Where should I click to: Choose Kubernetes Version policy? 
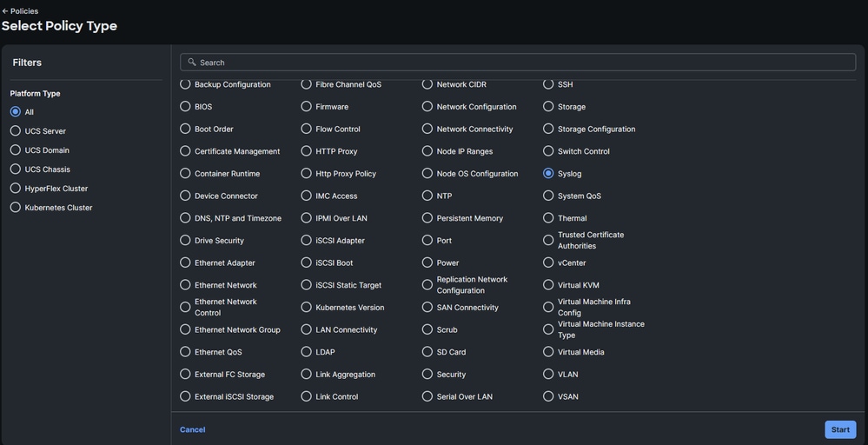[306, 307]
